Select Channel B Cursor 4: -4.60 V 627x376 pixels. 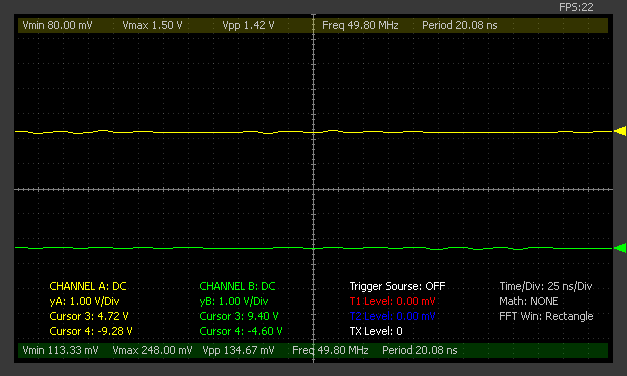241,331
